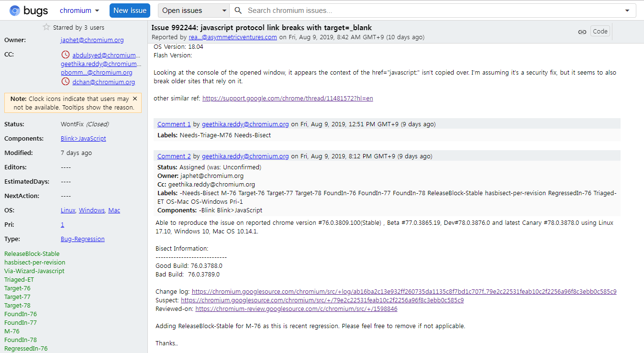Click the FoundIn-77 label

pyautogui.click(x=21, y=323)
